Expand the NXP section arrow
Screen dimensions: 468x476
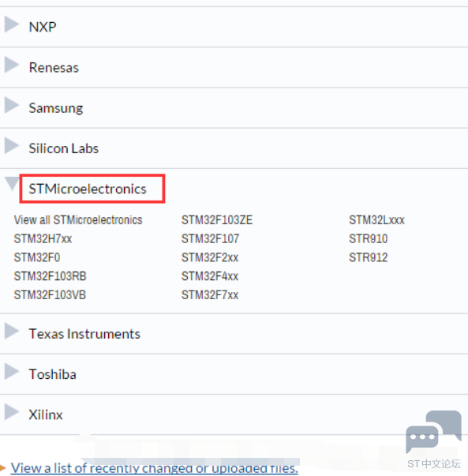pos(12,24)
